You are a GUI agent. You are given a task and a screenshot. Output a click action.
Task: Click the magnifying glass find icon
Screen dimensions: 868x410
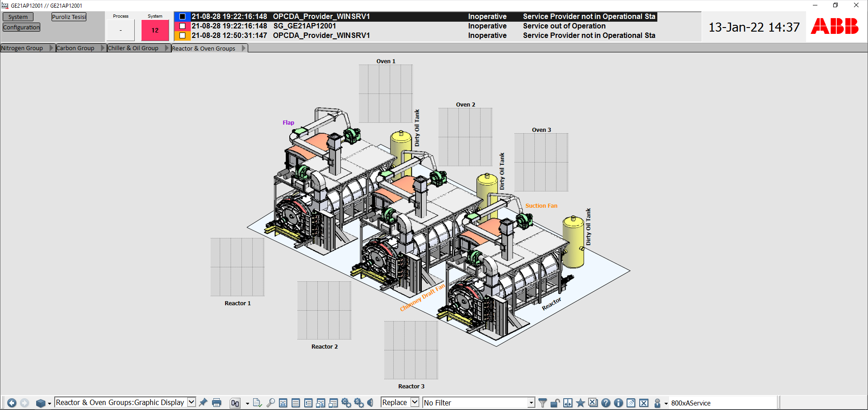(270, 403)
